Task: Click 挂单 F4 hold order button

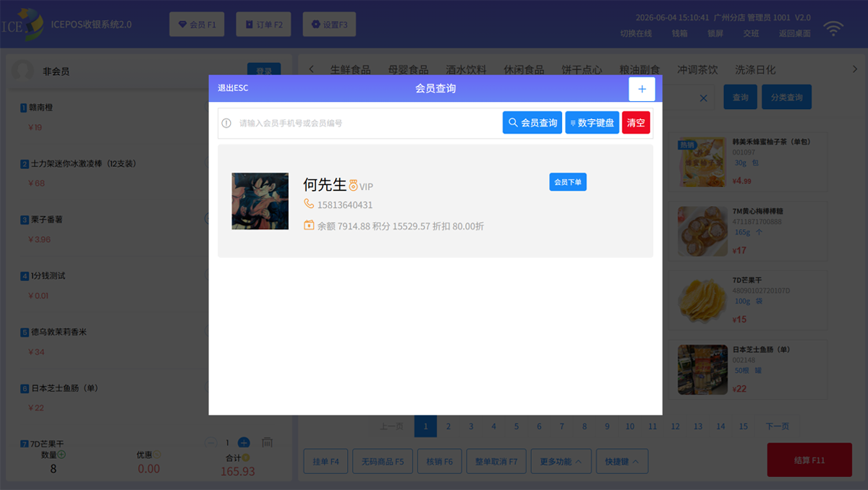Action: click(x=325, y=461)
